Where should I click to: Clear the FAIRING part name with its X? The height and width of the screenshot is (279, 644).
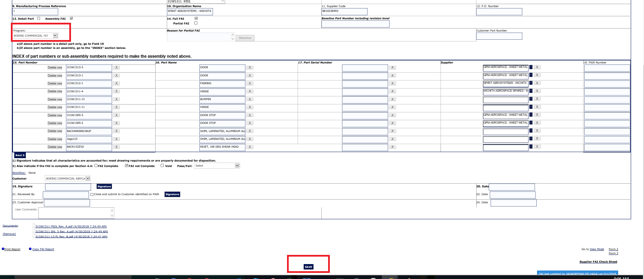[250, 83]
